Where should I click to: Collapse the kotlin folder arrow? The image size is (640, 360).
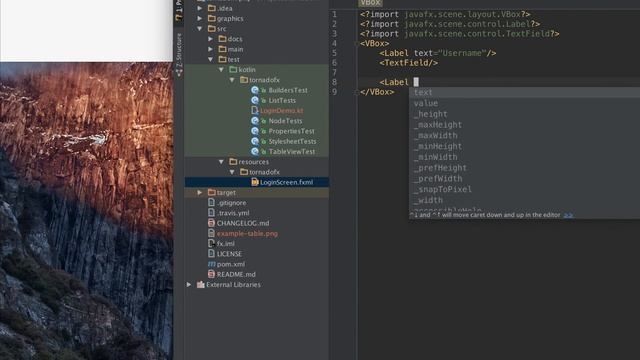221,70
